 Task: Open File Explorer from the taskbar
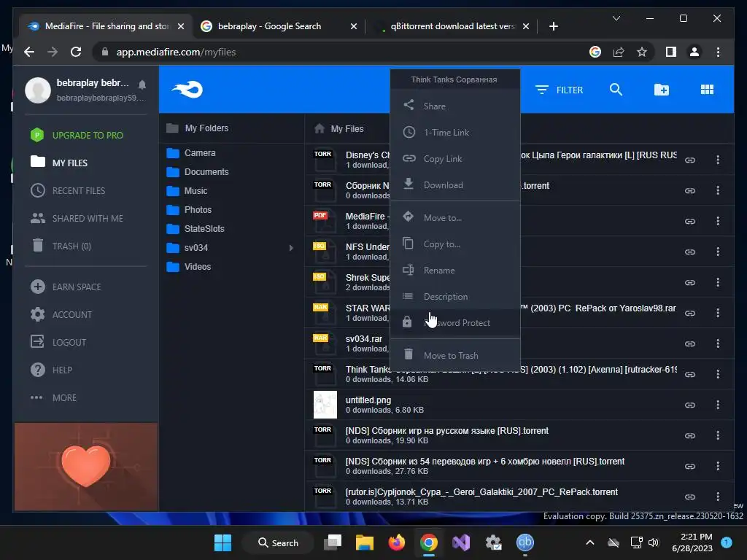coord(365,542)
